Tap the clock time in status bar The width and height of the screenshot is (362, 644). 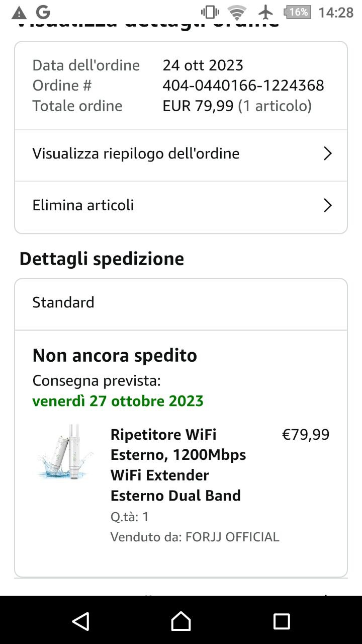[336, 12]
